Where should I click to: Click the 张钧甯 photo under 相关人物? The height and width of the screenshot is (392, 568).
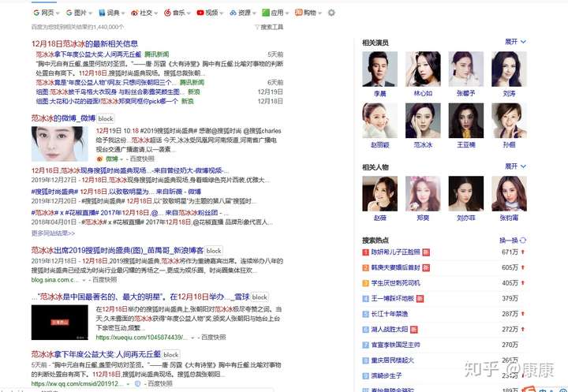(x=509, y=194)
